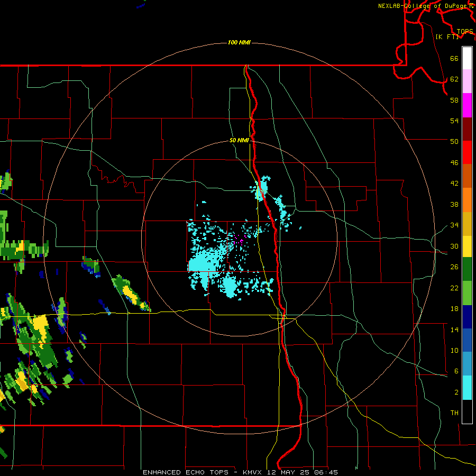
Task: Click the TH threshold label
Action: pos(454,413)
